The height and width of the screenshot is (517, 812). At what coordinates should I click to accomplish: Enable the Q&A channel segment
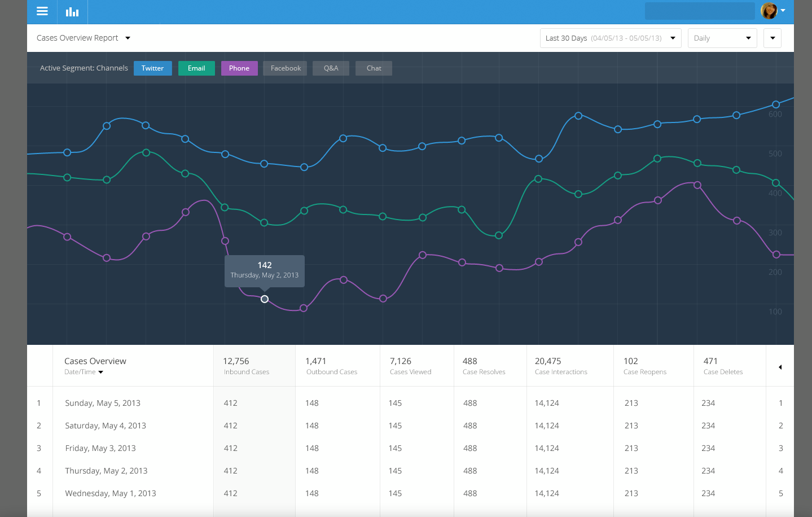point(331,68)
